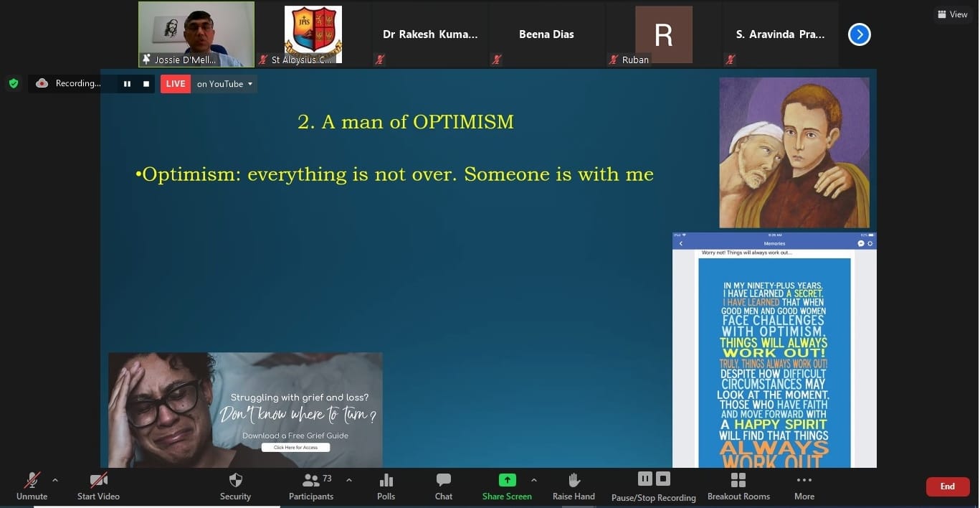Click the grief guide banner image
Image resolution: width=980 pixels, height=508 pixels.
(x=245, y=410)
